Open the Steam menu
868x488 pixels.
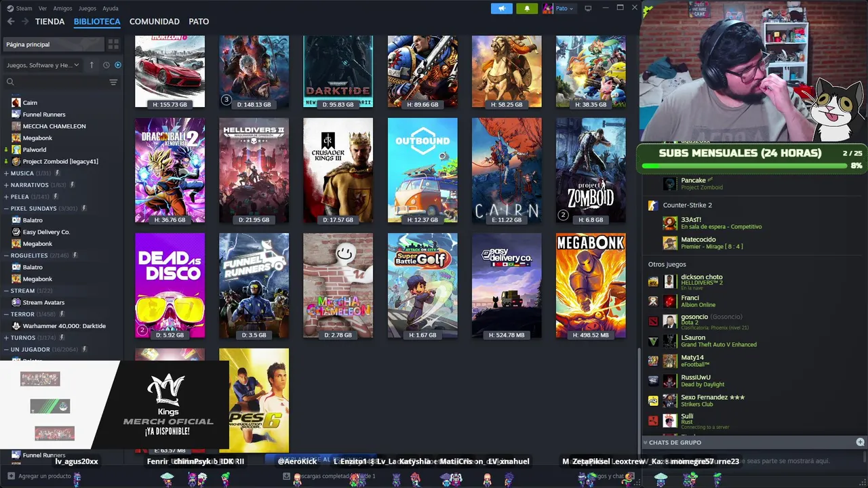tap(24, 8)
